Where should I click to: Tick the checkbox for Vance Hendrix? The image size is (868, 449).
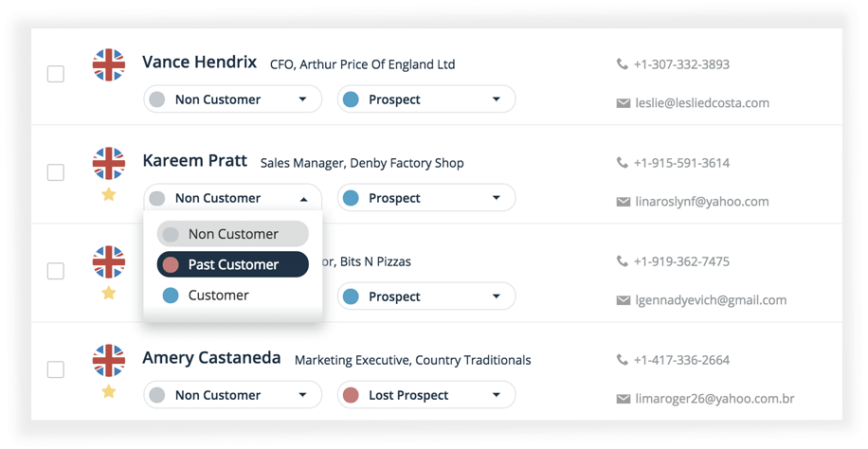pos(55,74)
